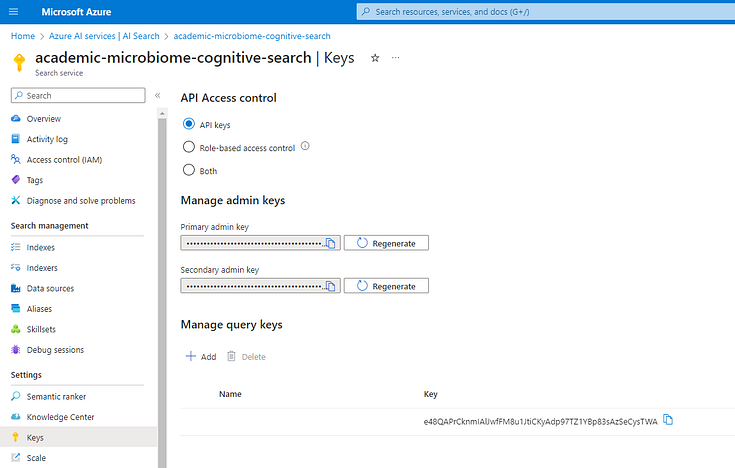735x468 pixels.
Task: Click the Skillsets icon
Action: (x=15, y=329)
